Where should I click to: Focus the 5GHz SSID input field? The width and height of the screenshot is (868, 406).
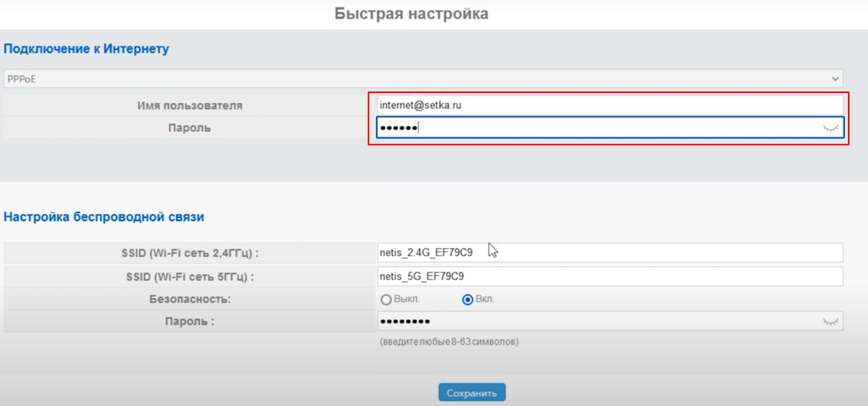click(x=610, y=276)
